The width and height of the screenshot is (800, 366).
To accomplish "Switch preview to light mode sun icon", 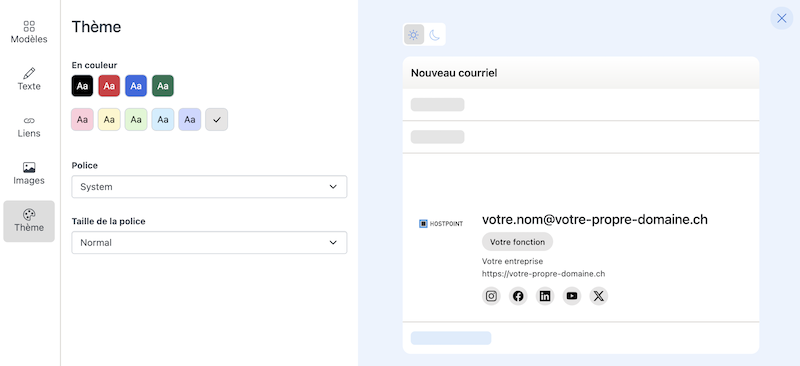I will click(414, 35).
